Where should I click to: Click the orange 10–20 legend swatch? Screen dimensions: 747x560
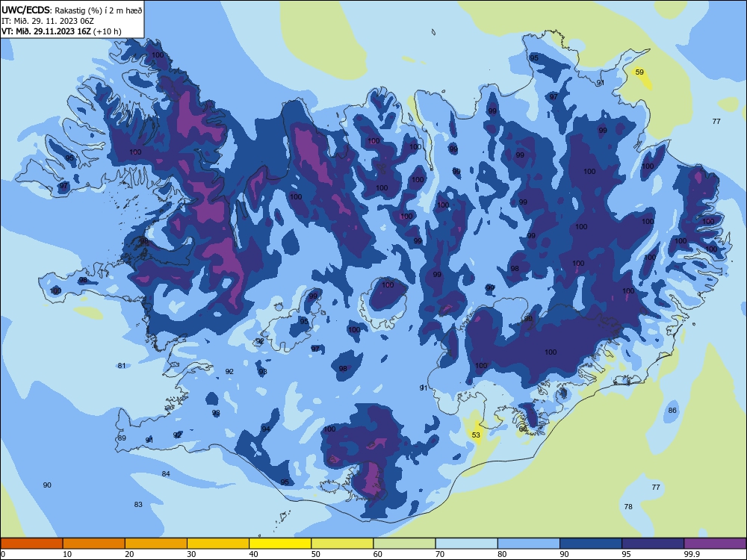[x=94, y=544]
